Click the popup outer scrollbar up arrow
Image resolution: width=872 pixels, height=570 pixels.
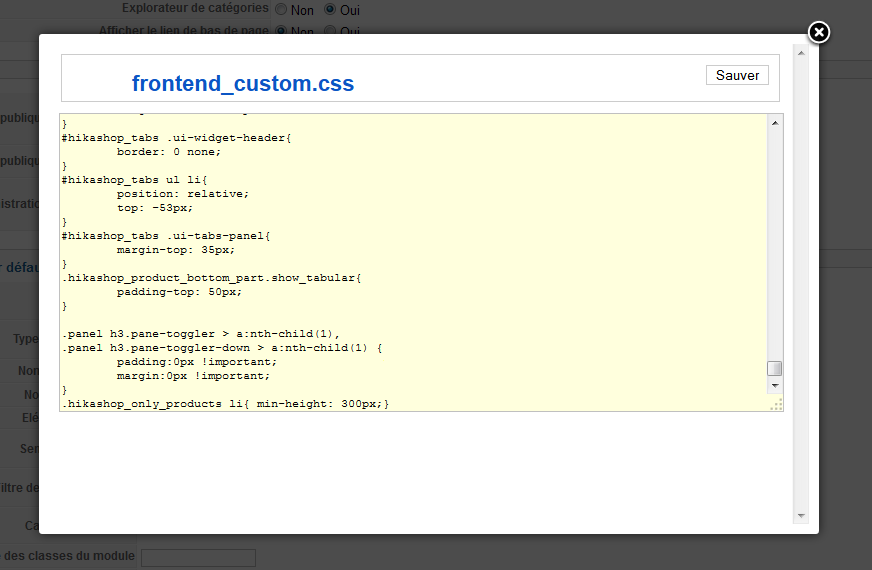click(x=801, y=53)
